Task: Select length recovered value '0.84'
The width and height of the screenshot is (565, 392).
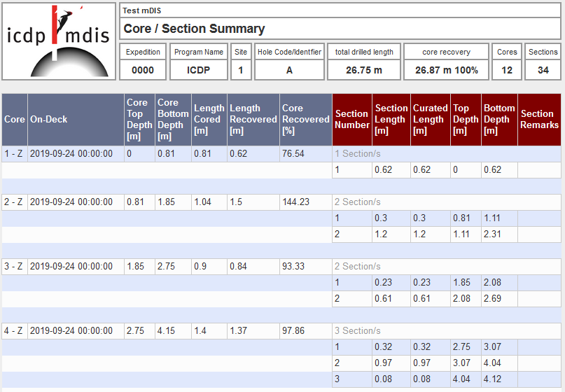Action: (238, 266)
